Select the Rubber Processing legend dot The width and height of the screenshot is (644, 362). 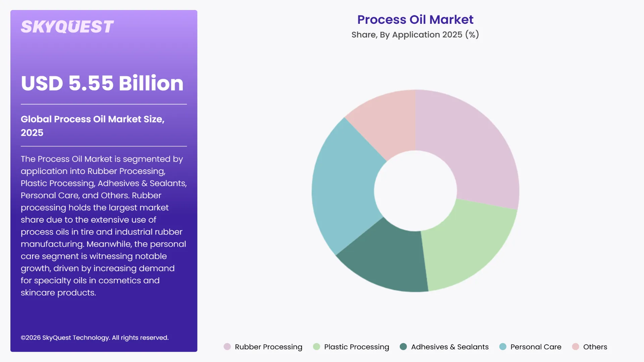[x=227, y=347]
